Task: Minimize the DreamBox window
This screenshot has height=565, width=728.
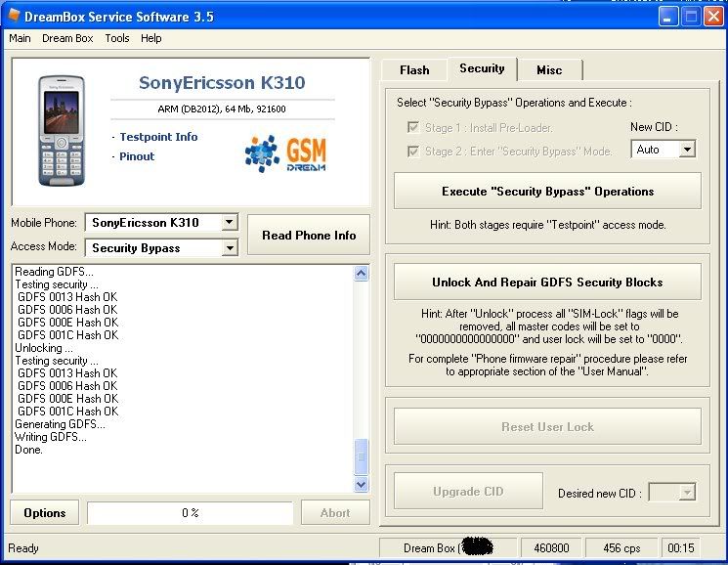Action: click(668, 17)
